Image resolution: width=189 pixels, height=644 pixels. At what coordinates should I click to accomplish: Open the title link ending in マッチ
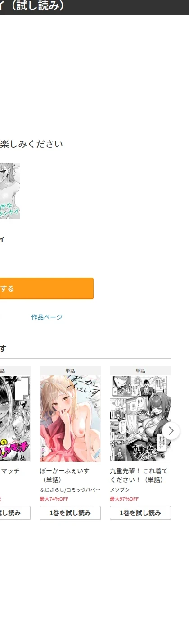pos(9,471)
